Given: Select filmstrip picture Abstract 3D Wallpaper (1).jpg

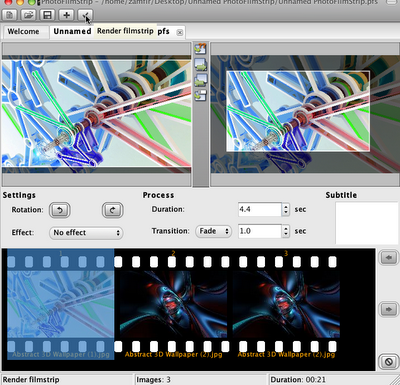Looking at the screenshot, I should 61,304.
